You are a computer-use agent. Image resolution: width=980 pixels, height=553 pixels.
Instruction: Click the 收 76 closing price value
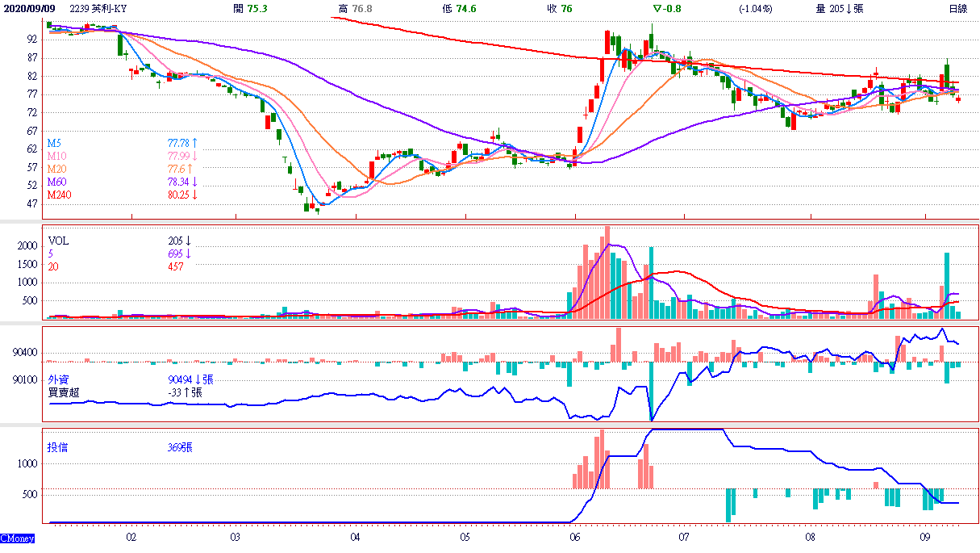pyautogui.click(x=559, y=8)
